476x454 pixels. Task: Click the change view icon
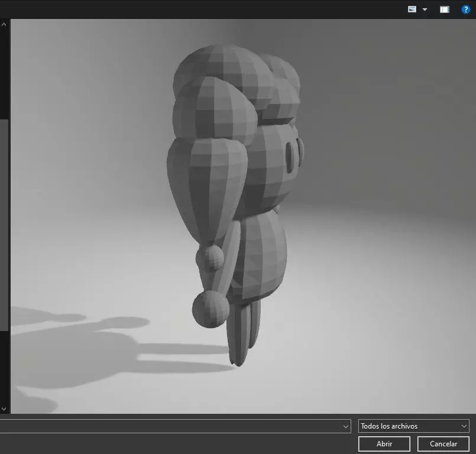[412, 9]
